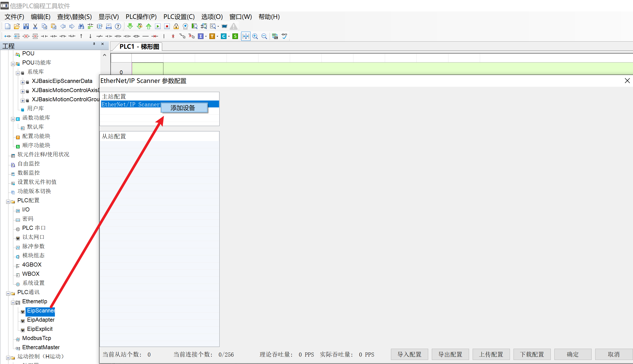Select 自由监控 in the project tree
This screenshot has width=633, height=364.
pyautogui.click(x=29, y=164)
